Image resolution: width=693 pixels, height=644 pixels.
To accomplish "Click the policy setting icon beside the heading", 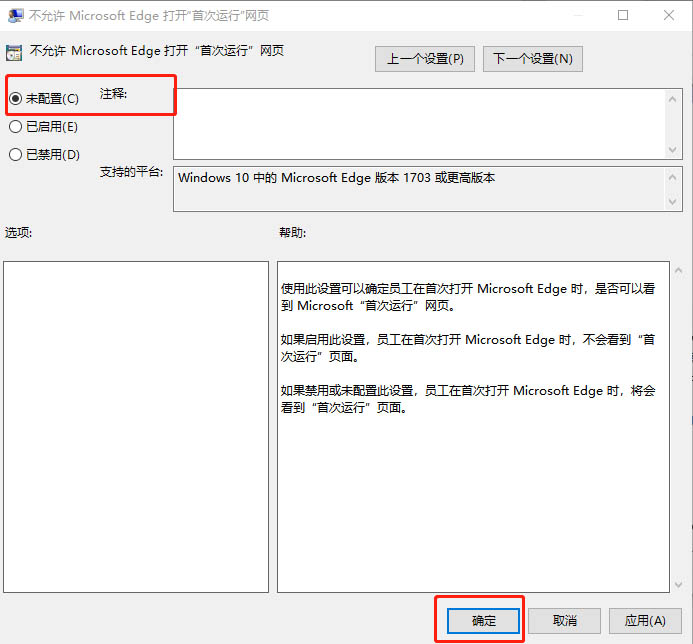I will click(14, 52).
